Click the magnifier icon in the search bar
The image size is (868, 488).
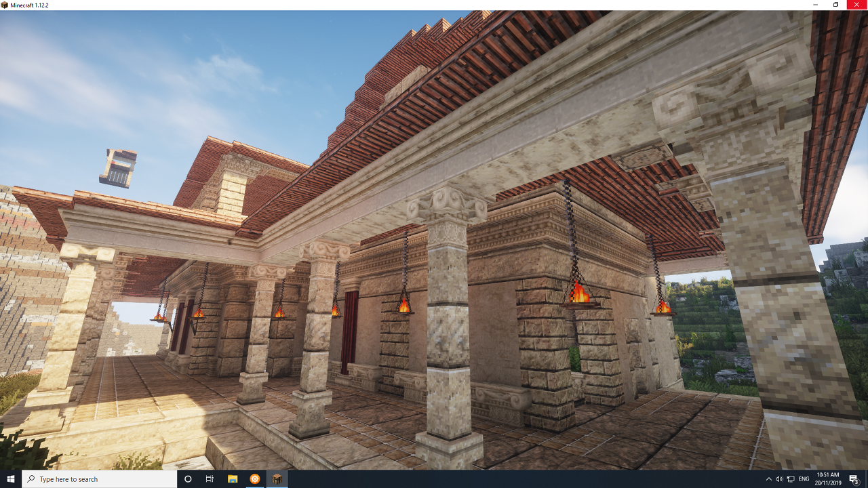[x=32, y=479]
